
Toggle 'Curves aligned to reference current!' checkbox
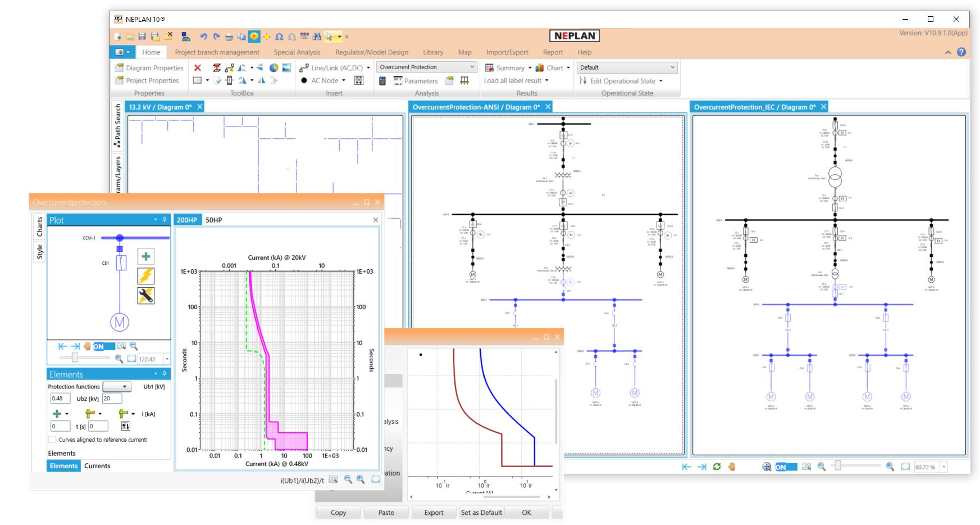(x=52, y=440)
